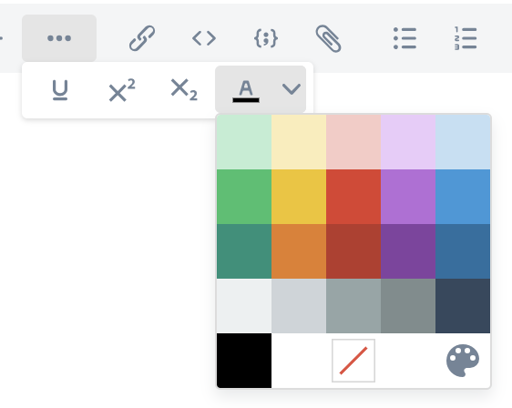Toggle superscript formatting
Image resolution: width=512 pixels, height=408 pixels.
click(x=122, y=90)
